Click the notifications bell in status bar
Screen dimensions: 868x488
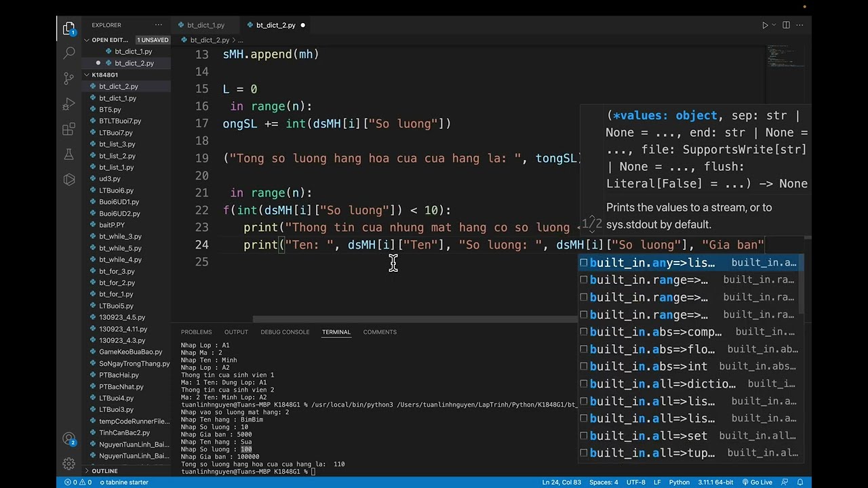click(x=801, y=483)
